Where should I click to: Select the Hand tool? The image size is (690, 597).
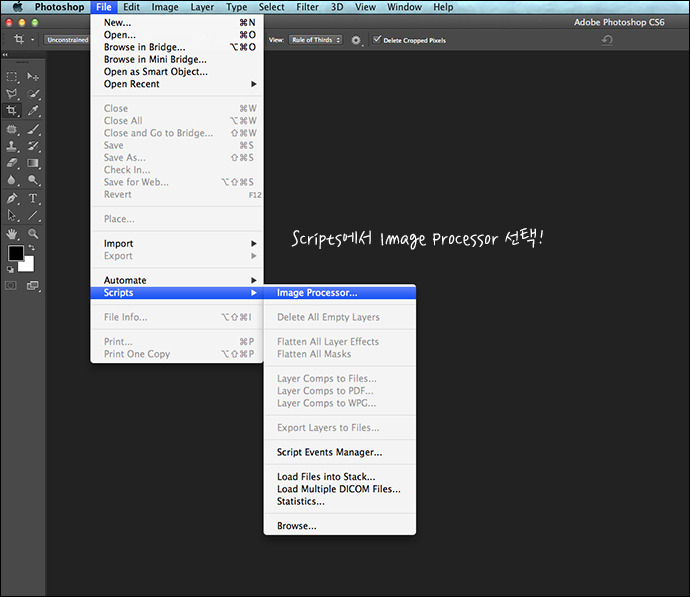pyautogui.click(x=12, y=234)
